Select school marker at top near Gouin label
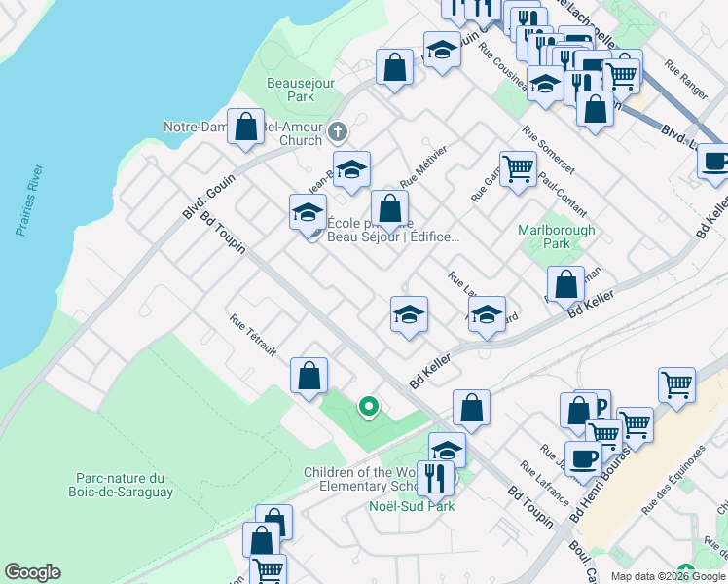This screenshot has width=728, height=584. (x=443, y=53)
